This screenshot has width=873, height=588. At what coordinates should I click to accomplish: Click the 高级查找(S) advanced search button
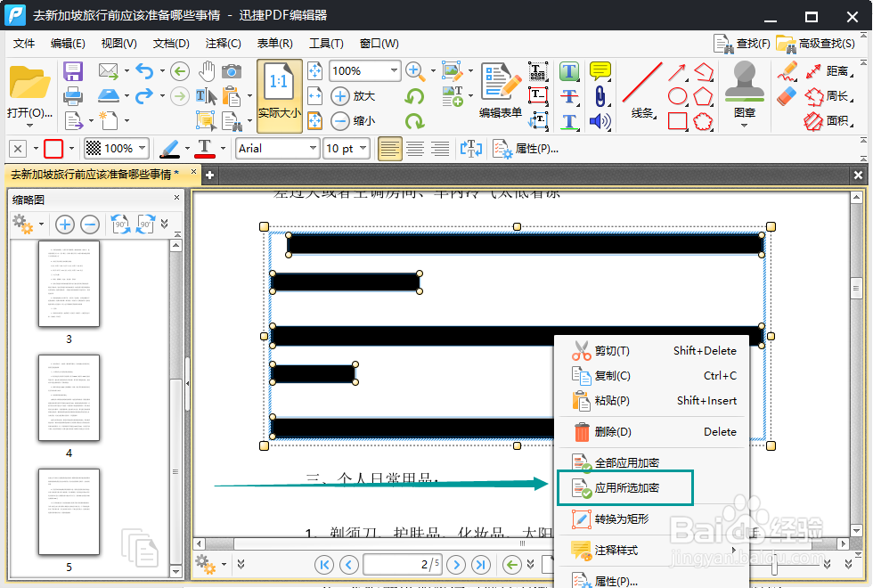click(x=816, y=44)
